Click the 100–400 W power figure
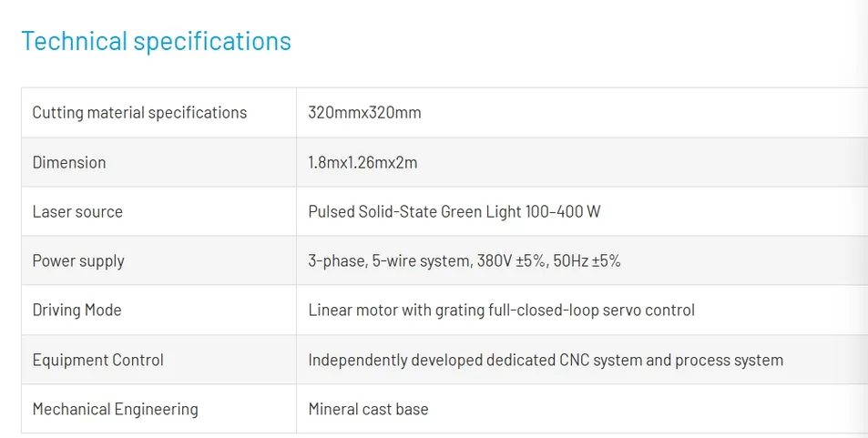Viewport: 868px width, 438px height. click(x=563, y=211)
